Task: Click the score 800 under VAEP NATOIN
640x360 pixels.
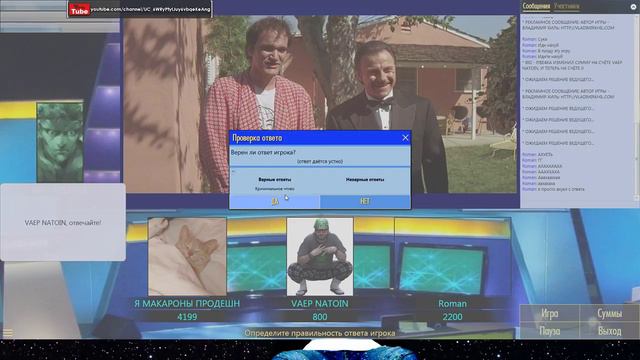Action: tap(320, 317)
